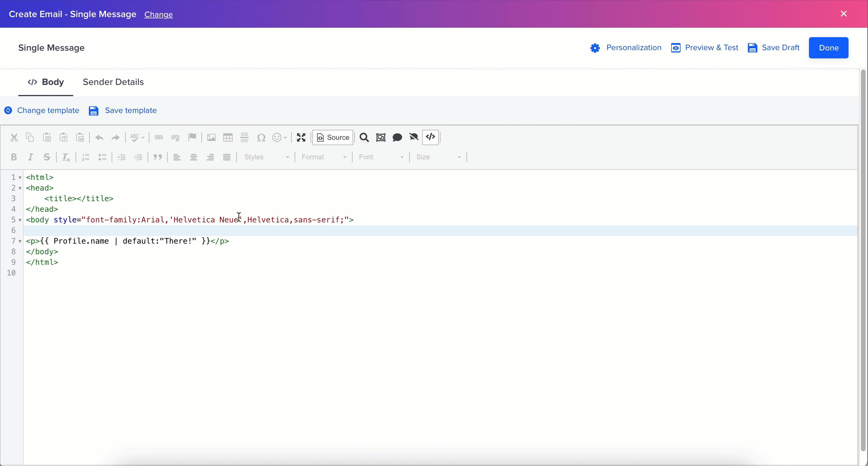This screenshot has width=868, height=466.
Task: Maximize the editor with the expand-arrows icon
Action: (301, 137)
